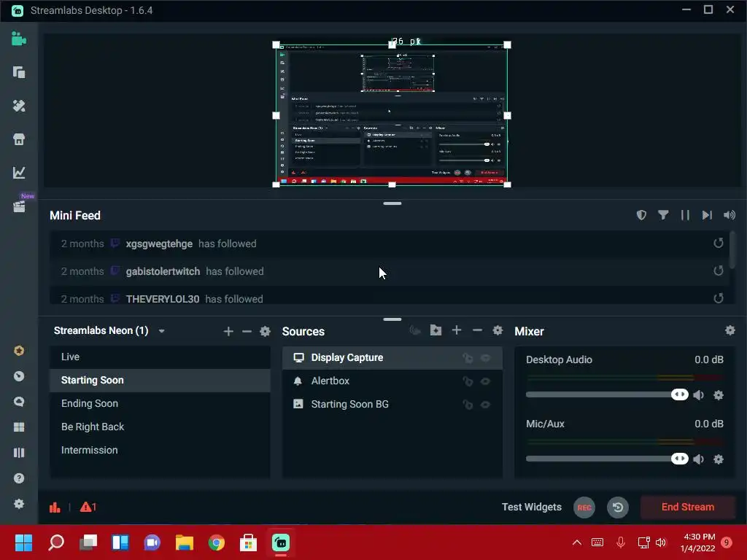The image size is (747, 560).
Task: Open File Explorer from taskbar
Action: 185,542
